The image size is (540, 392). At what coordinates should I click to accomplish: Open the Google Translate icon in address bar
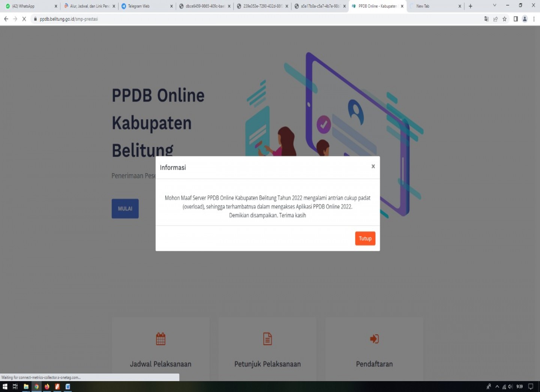coord(486,19)
